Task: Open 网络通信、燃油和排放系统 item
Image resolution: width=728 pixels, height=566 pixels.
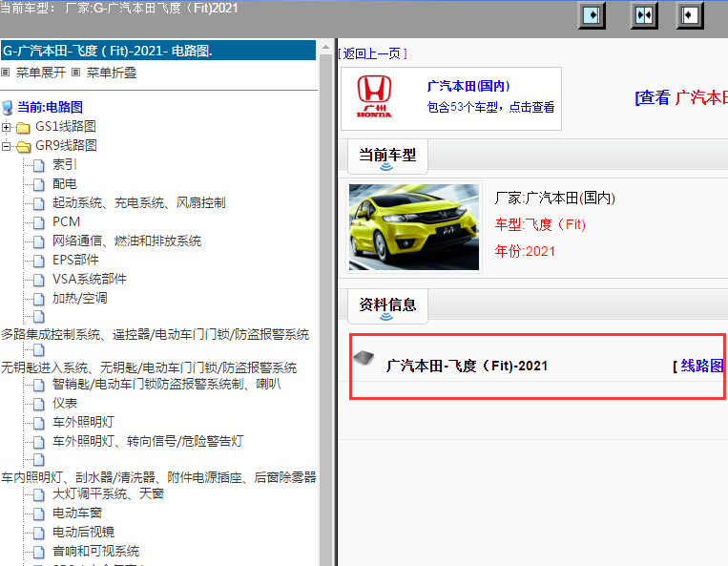Action: click(127, 241)
